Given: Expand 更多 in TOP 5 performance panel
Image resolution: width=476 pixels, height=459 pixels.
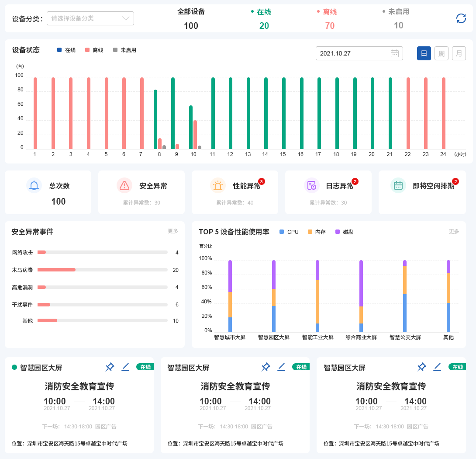Looking at the screenshot, I should click(454, 232).
